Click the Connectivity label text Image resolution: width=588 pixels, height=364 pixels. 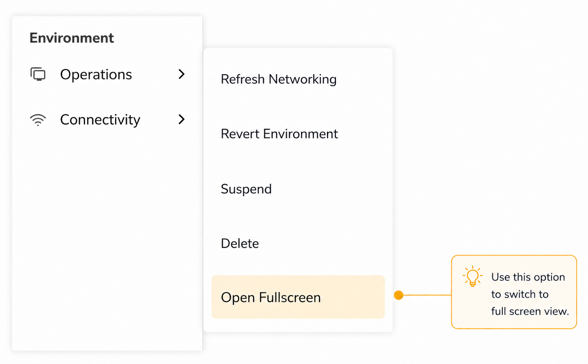100,120
